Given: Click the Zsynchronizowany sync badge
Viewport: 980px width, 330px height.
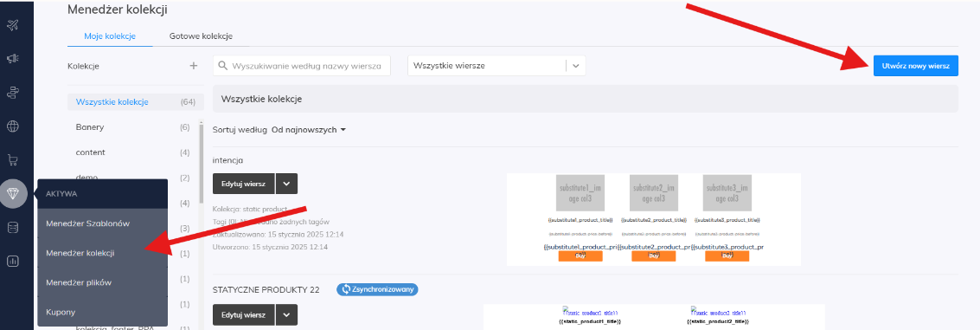Looking at the screenshot, I should click(377, 289).
